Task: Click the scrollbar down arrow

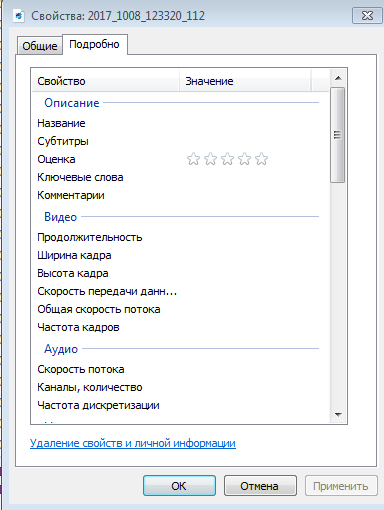Action: click(338, 414)
